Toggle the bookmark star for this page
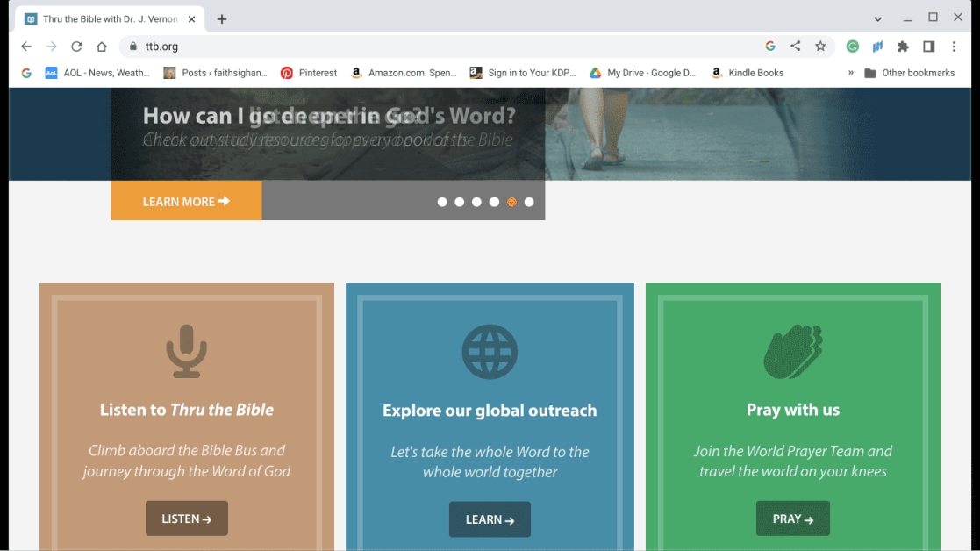 point(820,46)
